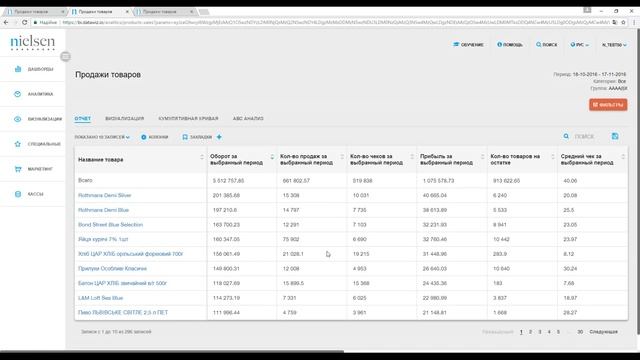
Task: Collapse sidebar with round hamburger toggle
Action: pos(65,56)
